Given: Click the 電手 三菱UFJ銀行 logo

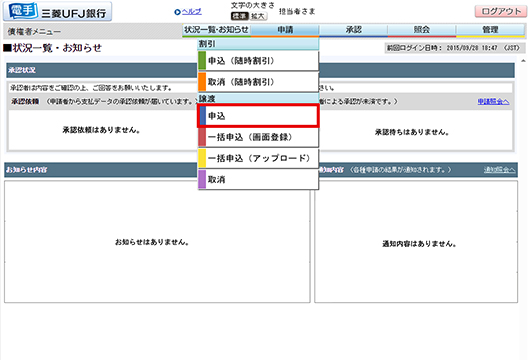Looking at the screenshot, I should (x=57, y=11).
